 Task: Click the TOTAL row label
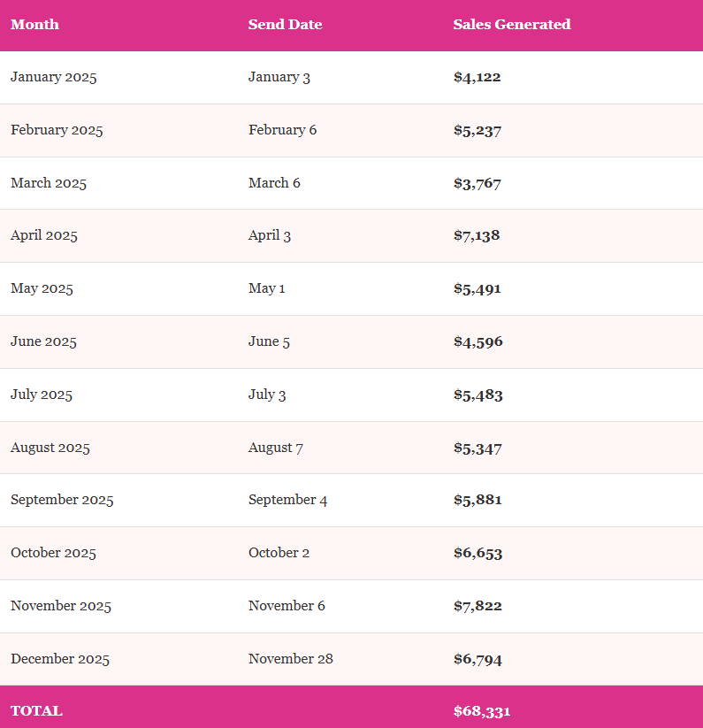[x=36, y=711]
